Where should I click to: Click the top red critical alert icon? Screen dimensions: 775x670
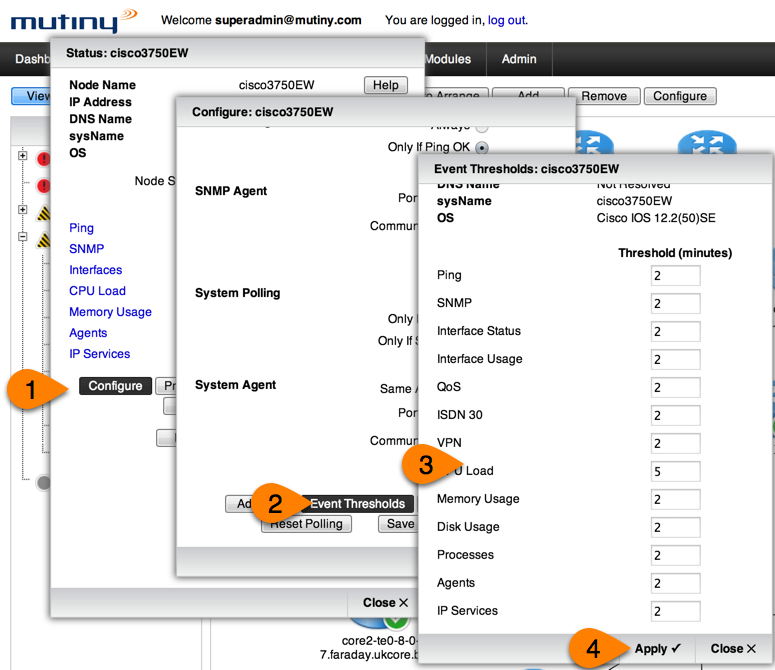point(43,159)
